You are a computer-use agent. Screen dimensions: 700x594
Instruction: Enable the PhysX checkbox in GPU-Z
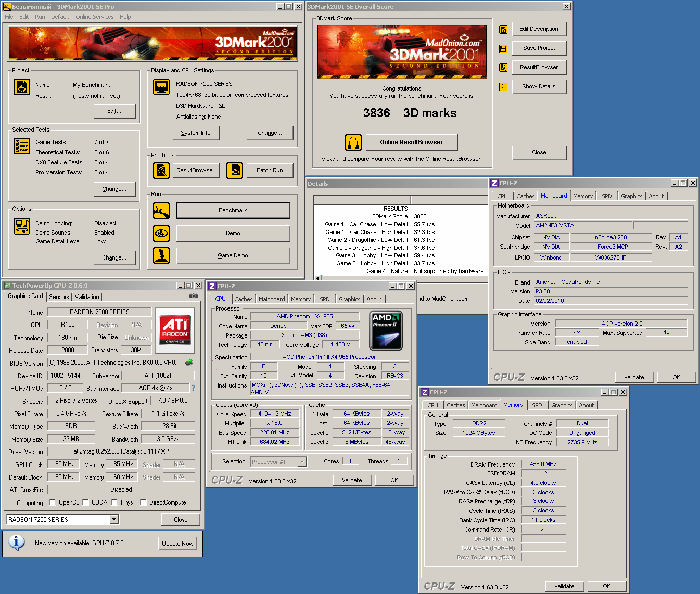114,502
